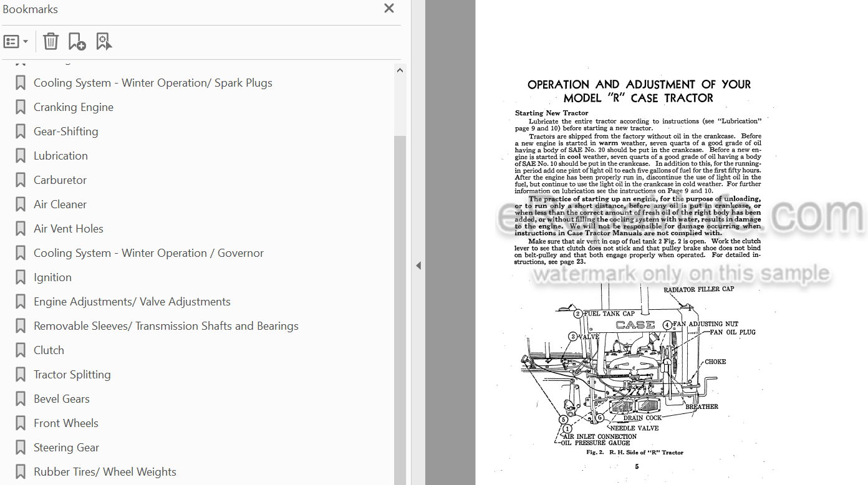Viewport: 868px width, 485px height.
Task: Open the Air Cleaner bookmark
Action: click(x=60, y=204)
